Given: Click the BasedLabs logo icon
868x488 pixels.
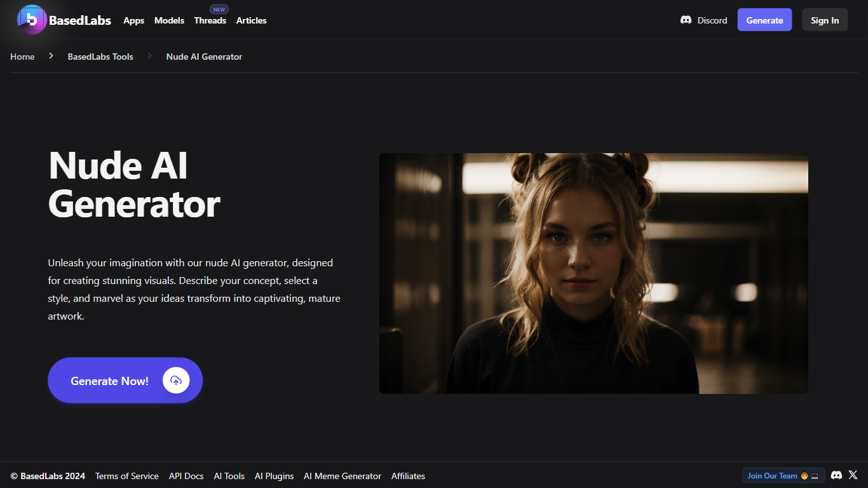Looking at the screenshot, I should (32, 20).
